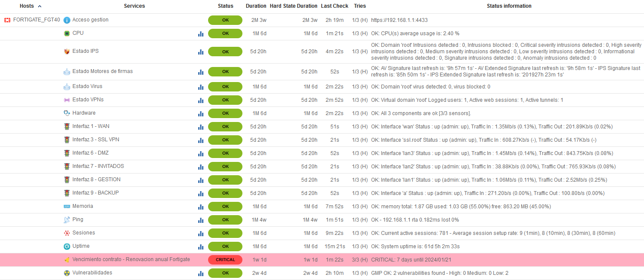Open graph icon for Interfaz 1 - WAN
This screenshot has width=644, height=280.
[201, 127]
